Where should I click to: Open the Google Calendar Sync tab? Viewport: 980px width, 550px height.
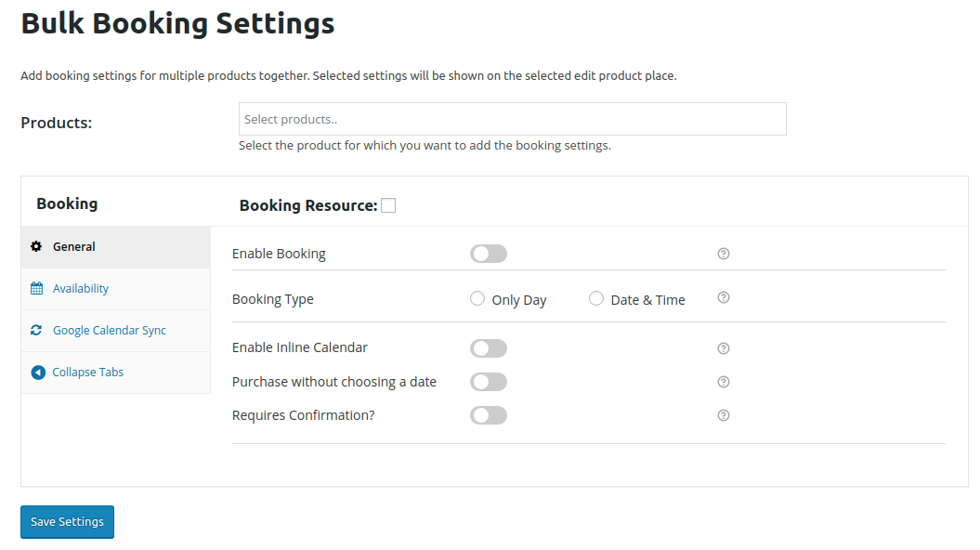pyautogui.click(x=115, y=331)
